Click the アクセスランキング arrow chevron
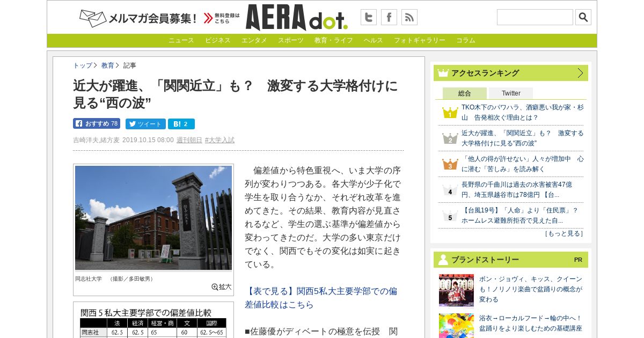 point(580,73)
